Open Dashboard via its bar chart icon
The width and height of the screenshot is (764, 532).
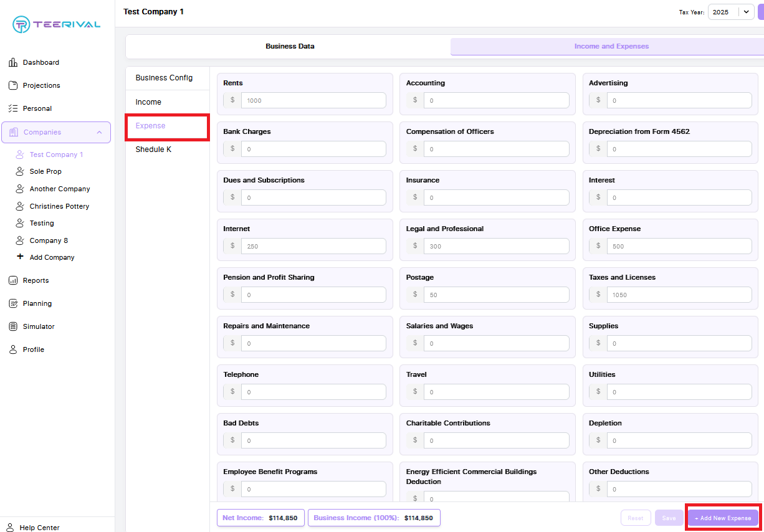(12, 62)
